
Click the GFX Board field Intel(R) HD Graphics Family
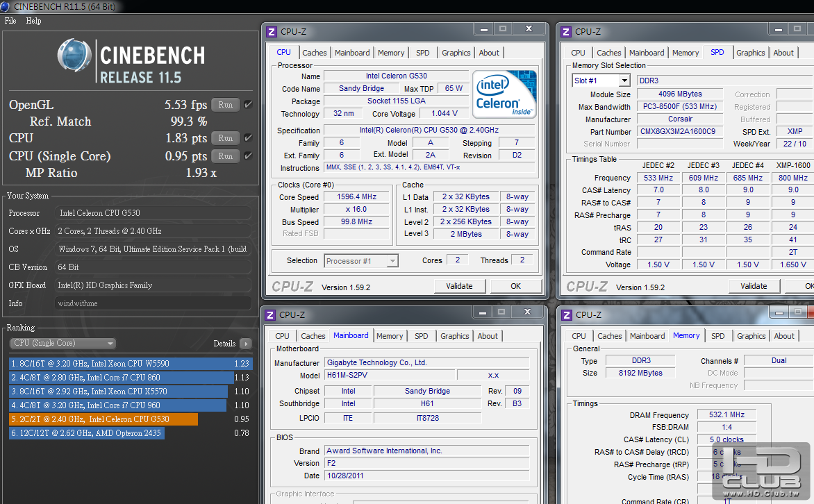[x=153, y=285]
